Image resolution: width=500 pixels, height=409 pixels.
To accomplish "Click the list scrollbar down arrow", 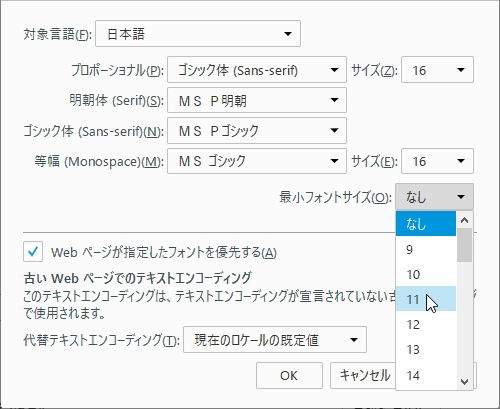I will tap(464, 381).
